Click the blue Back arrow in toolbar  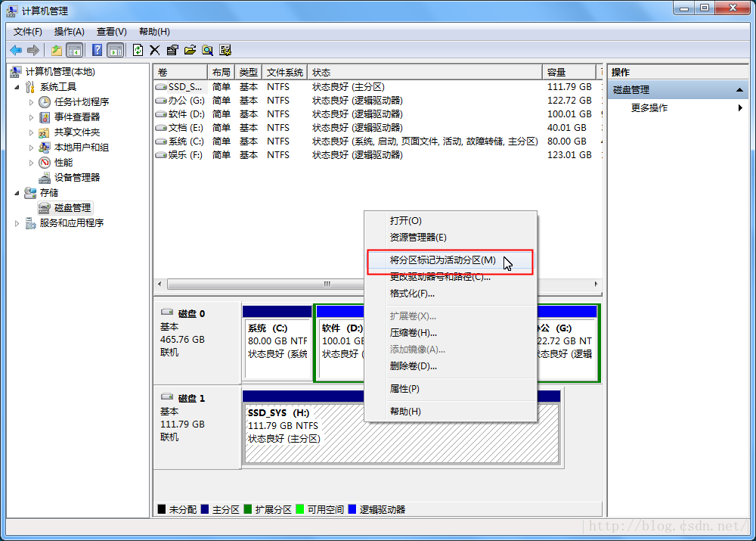pos(16,50)
